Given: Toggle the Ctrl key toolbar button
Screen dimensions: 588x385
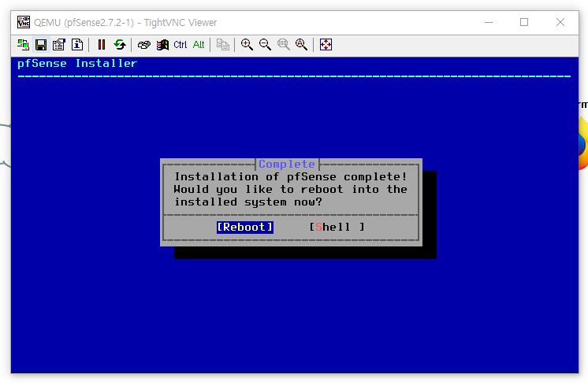Looking at the screenshot, I should tap(180, 45).
